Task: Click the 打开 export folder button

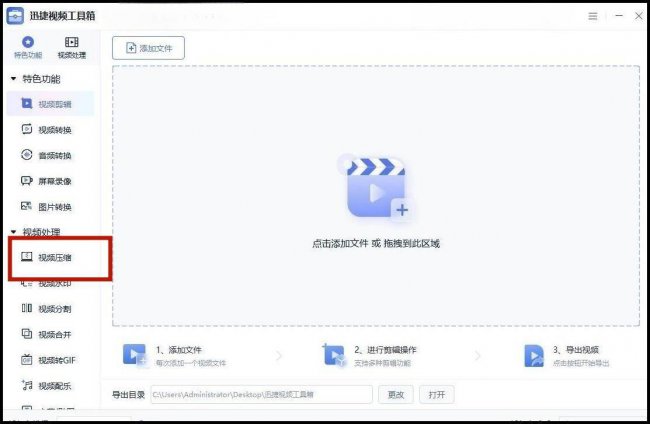Action: point(437,395)
